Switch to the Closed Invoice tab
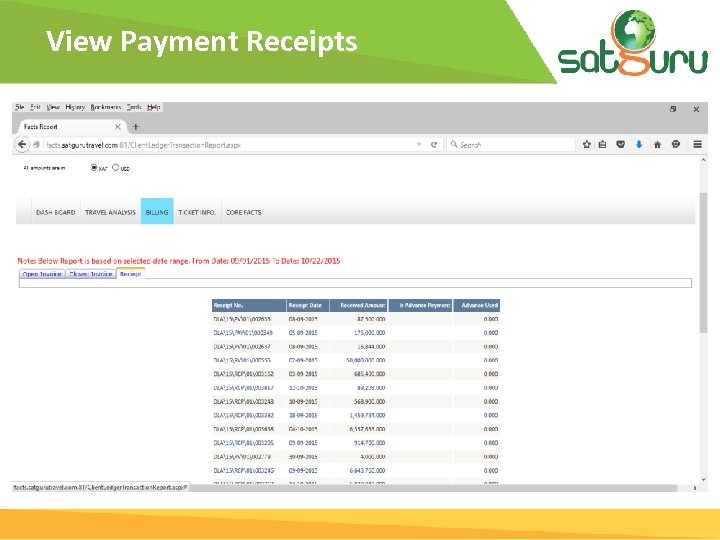This screenshot has height=540, width=720. pos(91,274)
